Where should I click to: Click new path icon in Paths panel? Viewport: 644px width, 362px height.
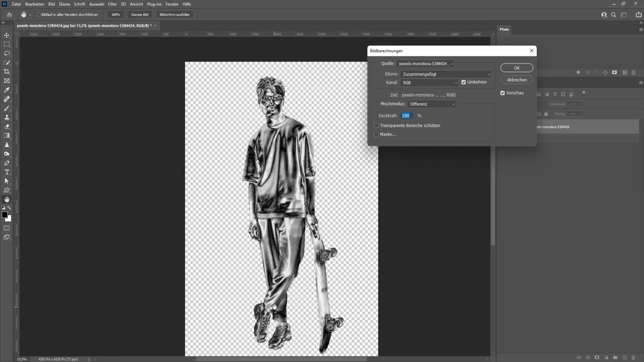pos(625,72)
